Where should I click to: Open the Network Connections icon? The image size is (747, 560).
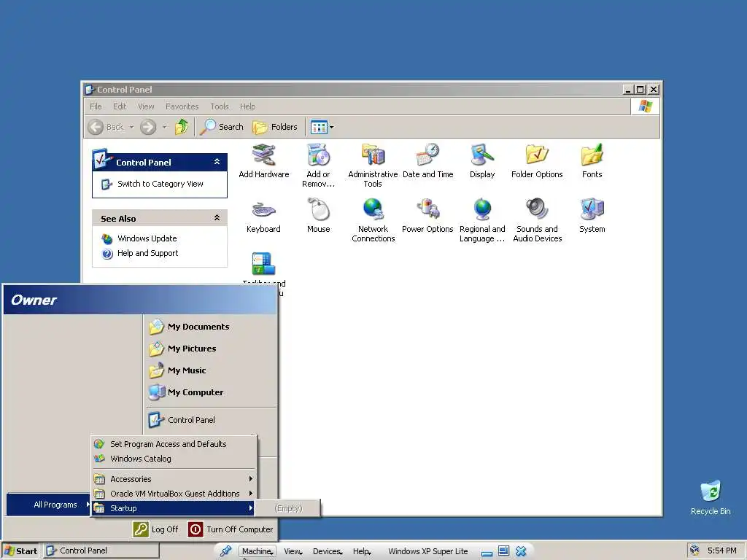coord(373,220)
